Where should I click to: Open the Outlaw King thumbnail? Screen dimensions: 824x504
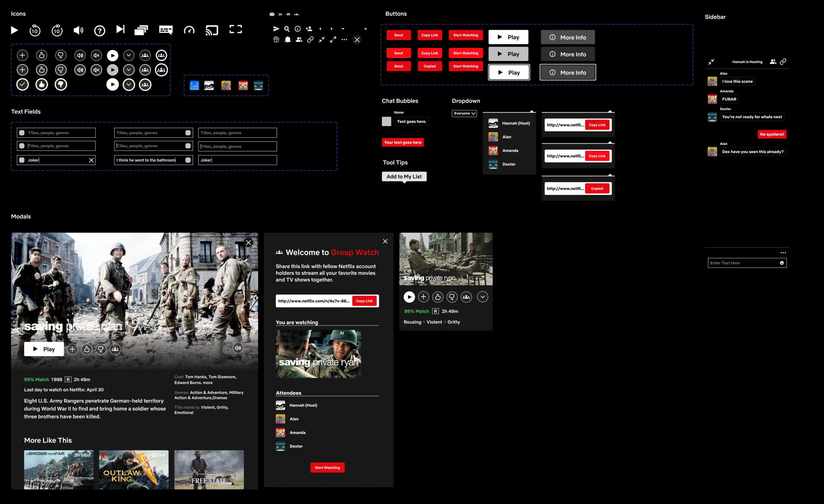(x=134, y=470)
